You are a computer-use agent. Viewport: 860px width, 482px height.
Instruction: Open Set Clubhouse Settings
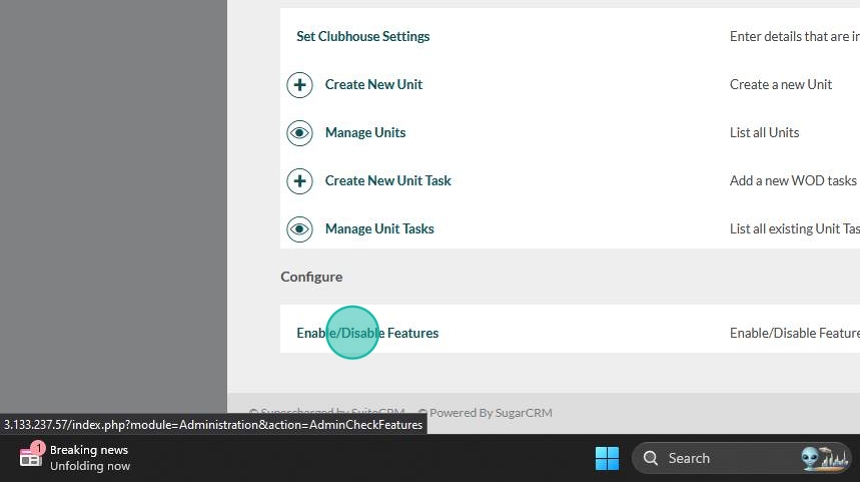363,37
